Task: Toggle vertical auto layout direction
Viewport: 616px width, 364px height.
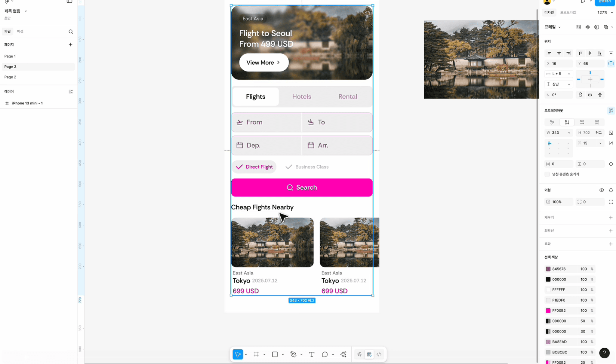Action: [x=567, y=122]
